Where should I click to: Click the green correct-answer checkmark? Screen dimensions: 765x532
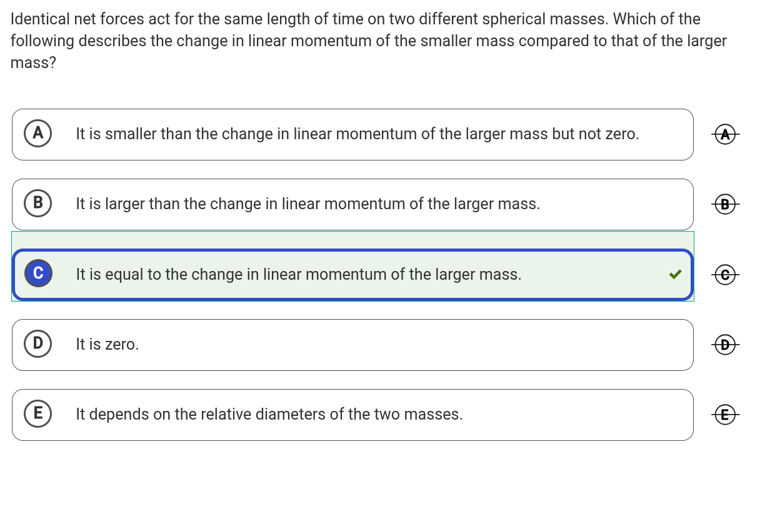675,274
